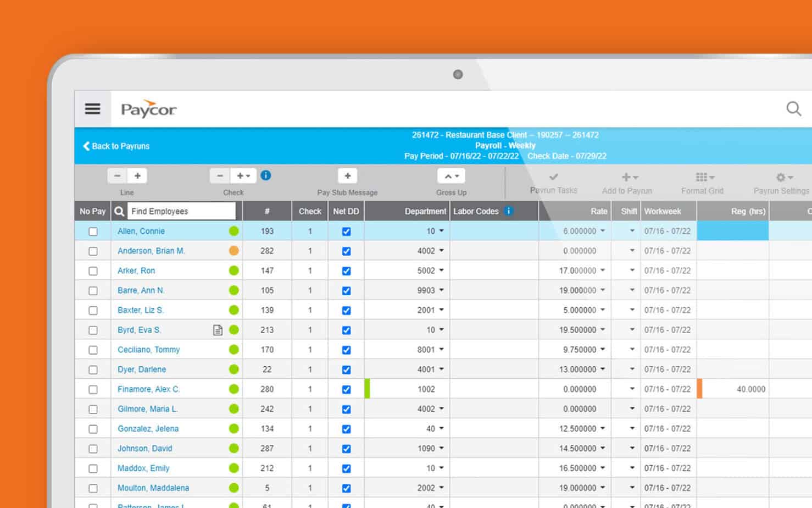812x508 pixels.
Task: Click Back to Payruns
Action: coord(116,146)
